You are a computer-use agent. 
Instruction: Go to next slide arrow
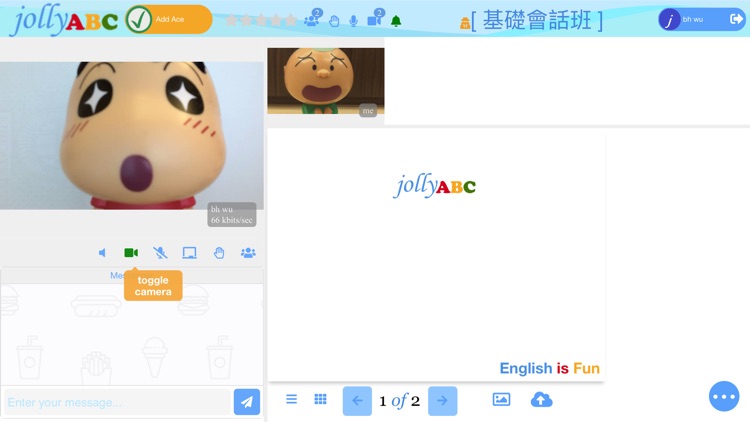[x=442, y=401]
